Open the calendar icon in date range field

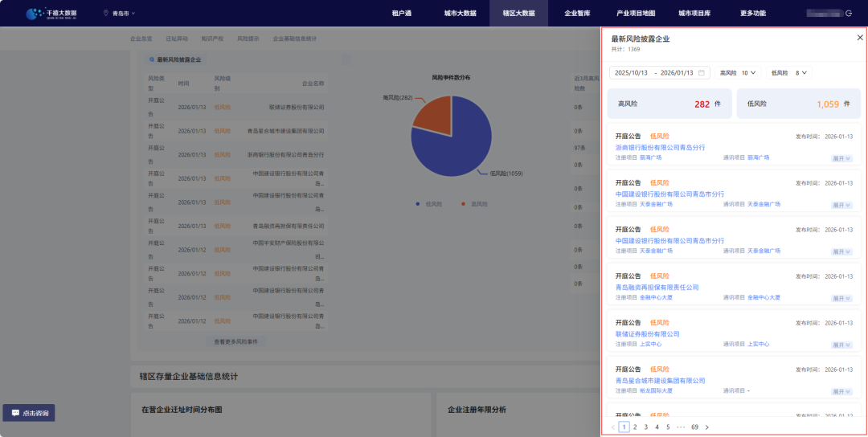tap(702, 72)
